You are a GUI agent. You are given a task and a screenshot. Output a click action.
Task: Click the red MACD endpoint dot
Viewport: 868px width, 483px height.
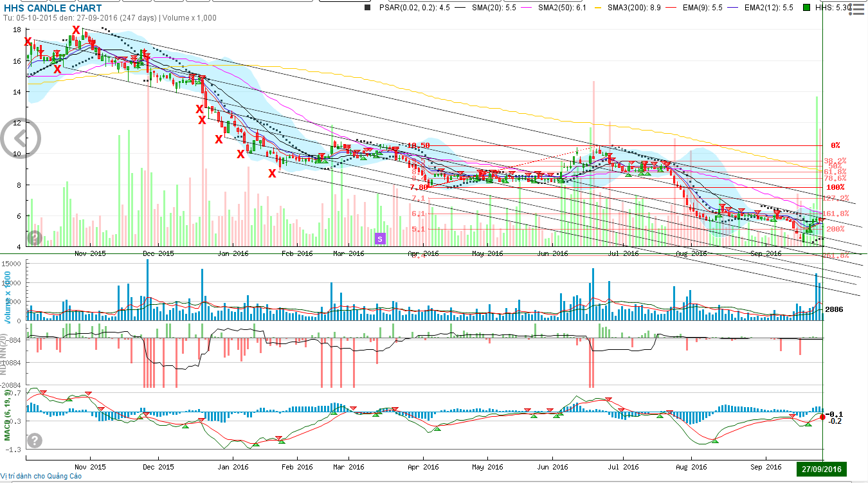pos(823,417)
